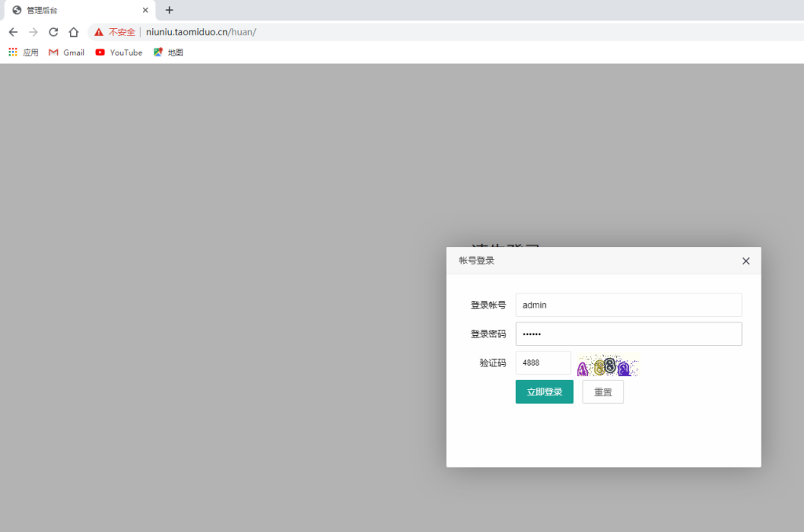Open YouTube from the bookmarks bar
804x532 pixels.
click(119, 53)
